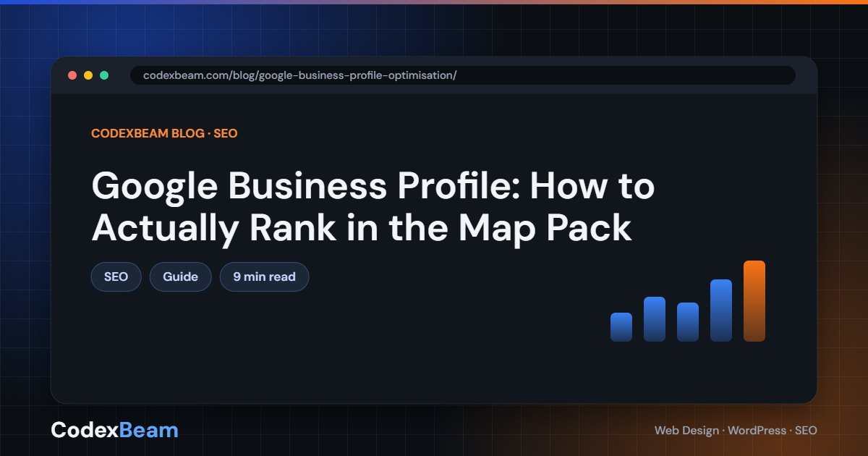
Task: Click the orange tallest chart bar
Action: point(754,301)
